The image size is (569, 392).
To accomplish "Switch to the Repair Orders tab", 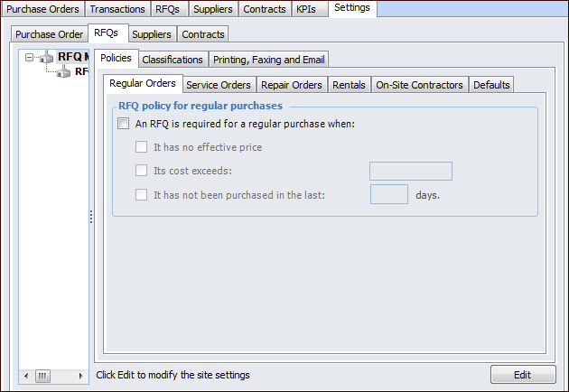I will tap(292, 85).
